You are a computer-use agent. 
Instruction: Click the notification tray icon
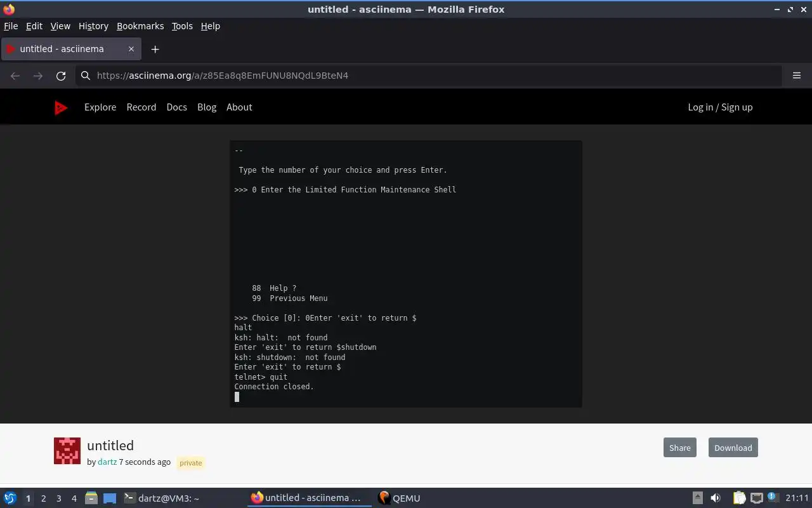point(773,497)
